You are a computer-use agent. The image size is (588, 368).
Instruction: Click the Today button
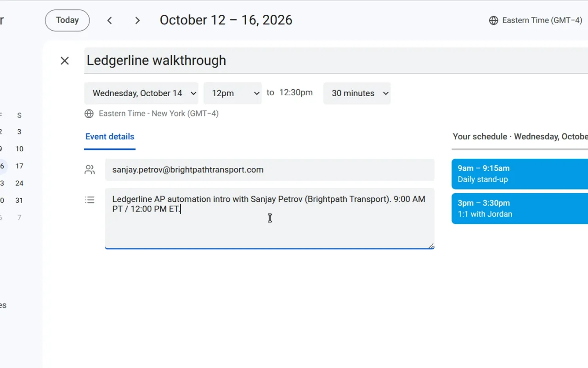coord(67,20)
